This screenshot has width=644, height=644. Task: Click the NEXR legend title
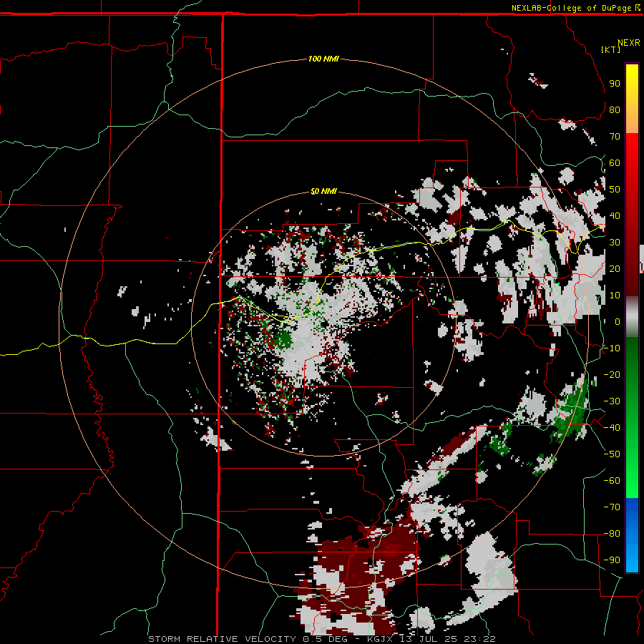(x=629, y=43)
